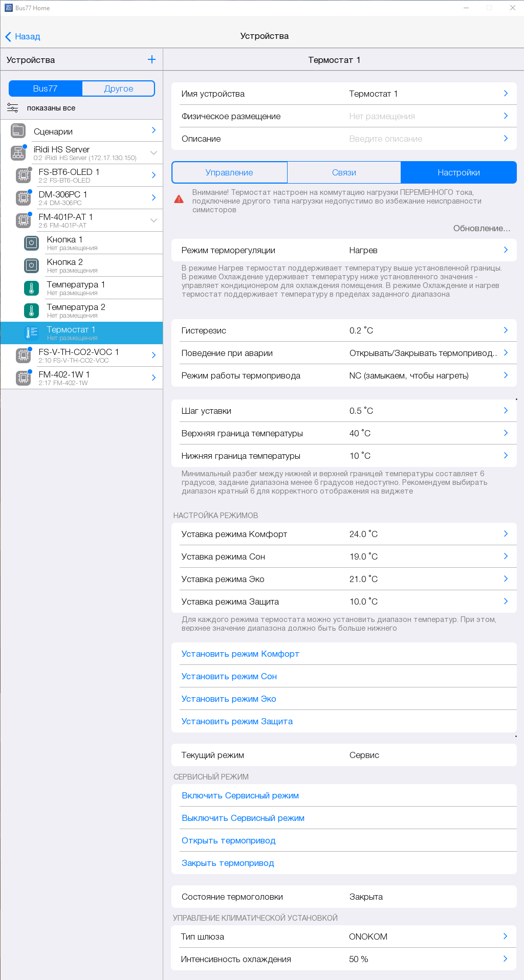
Task: Collapse the FM-401P-AT 1 device node
Action: [154, 220]
